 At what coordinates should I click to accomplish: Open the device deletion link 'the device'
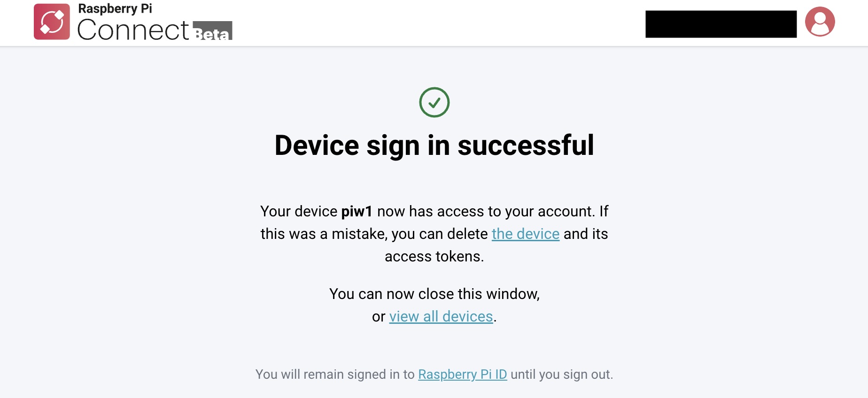(525, 234)
